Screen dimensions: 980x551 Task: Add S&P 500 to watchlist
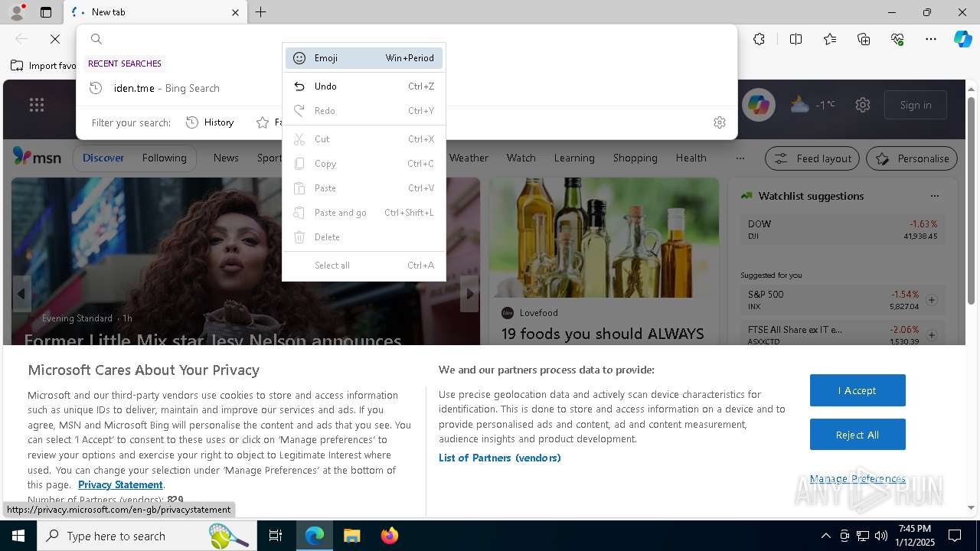932,300
